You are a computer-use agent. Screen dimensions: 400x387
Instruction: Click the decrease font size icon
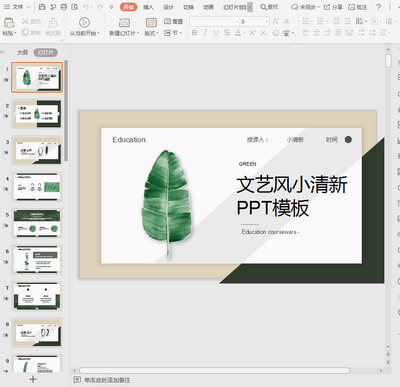point(287,21)
